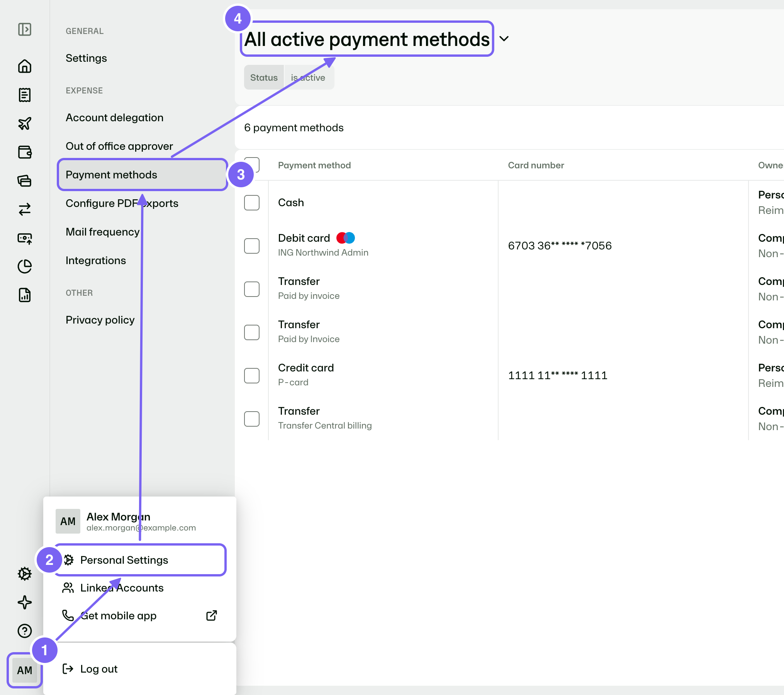
Task: Tick the checkbox for the Cash row
Action: coord(252,203)
